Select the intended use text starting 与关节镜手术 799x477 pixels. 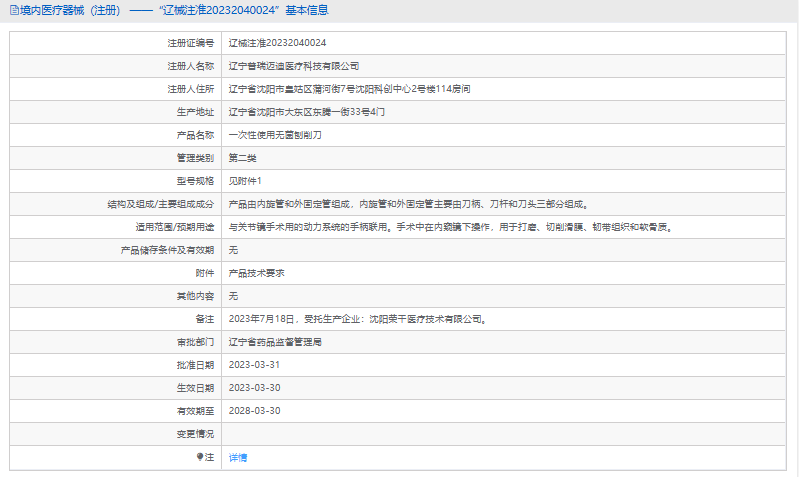pyautogui.click(x=452, y=227)
